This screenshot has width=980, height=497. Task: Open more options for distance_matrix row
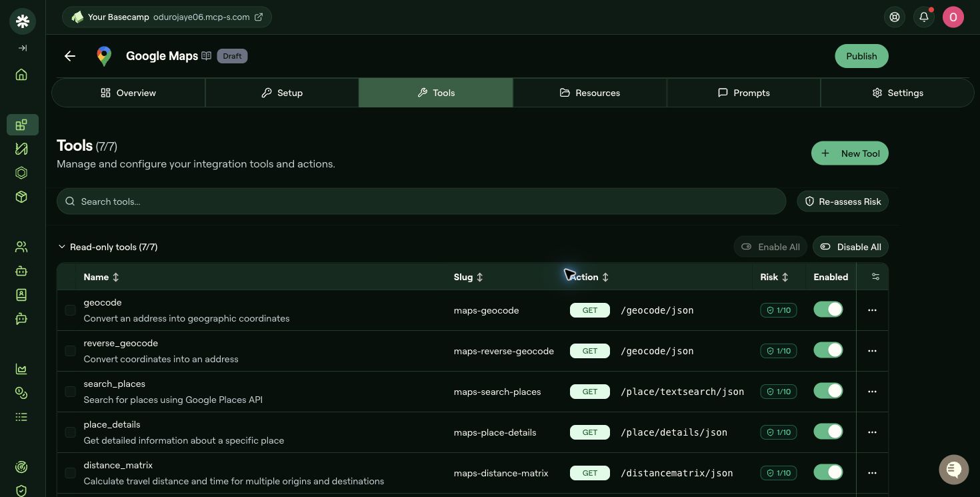tap(872, 473)
